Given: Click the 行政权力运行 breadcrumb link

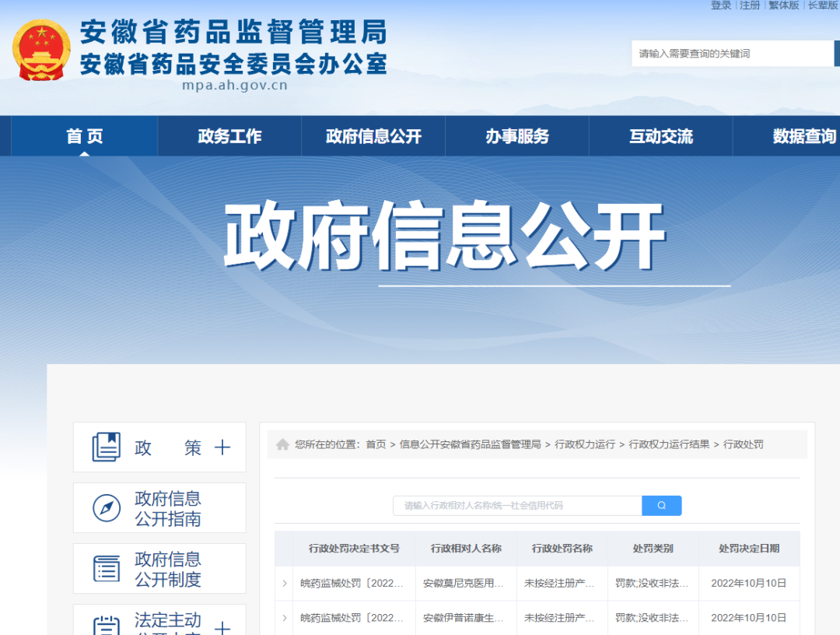Looking at the screenshot, I should (x=584, y=444).
